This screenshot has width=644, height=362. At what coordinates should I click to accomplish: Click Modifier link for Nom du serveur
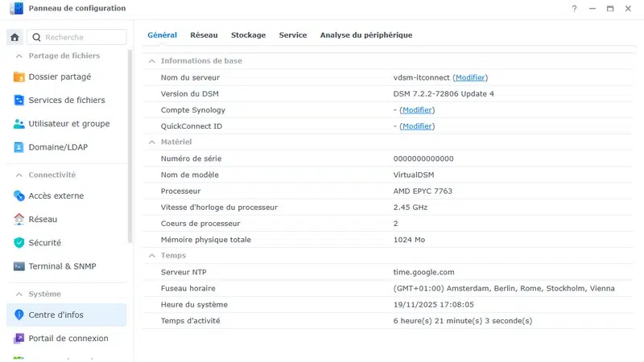(x=470, y=78)
